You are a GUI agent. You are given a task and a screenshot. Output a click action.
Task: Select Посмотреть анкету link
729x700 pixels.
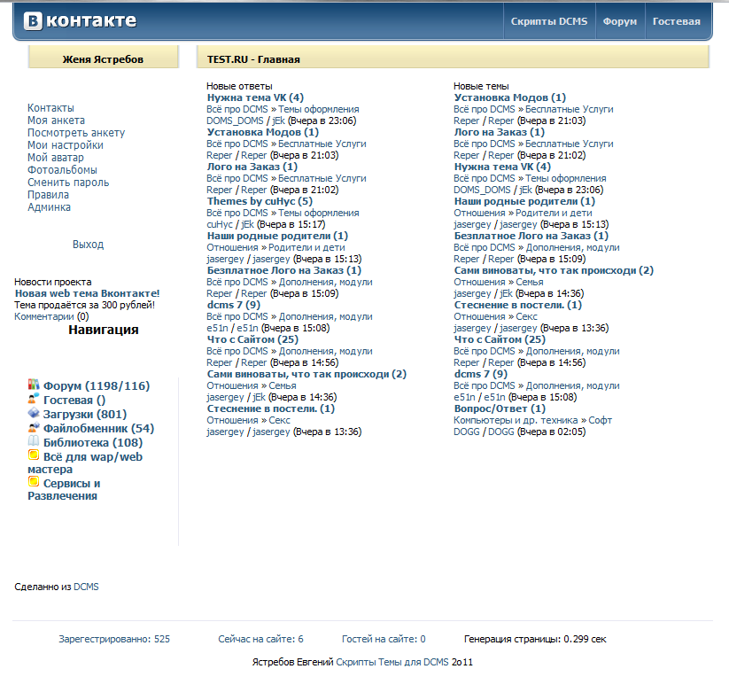coord(76,133)
